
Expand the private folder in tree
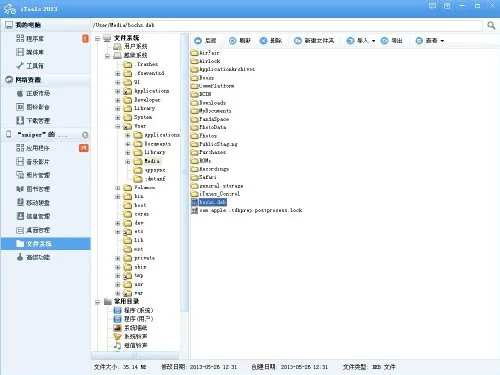click(117, 258)
